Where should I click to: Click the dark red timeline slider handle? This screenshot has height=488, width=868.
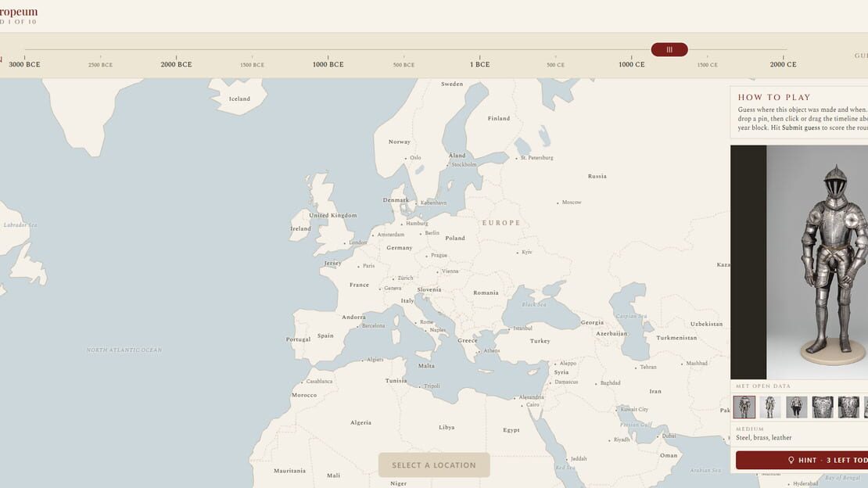[x=669, y=49]
